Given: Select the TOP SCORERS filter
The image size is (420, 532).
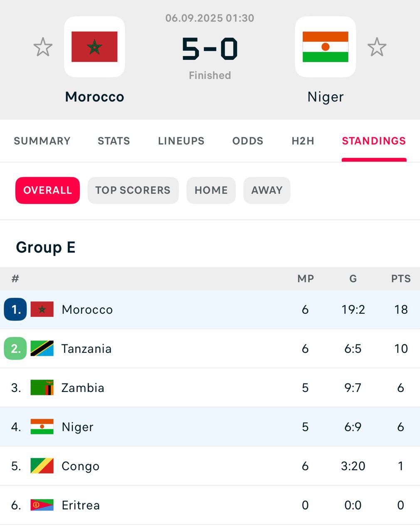Looking at the screenshot, I should pyautogui.click(x=133, y=190).
